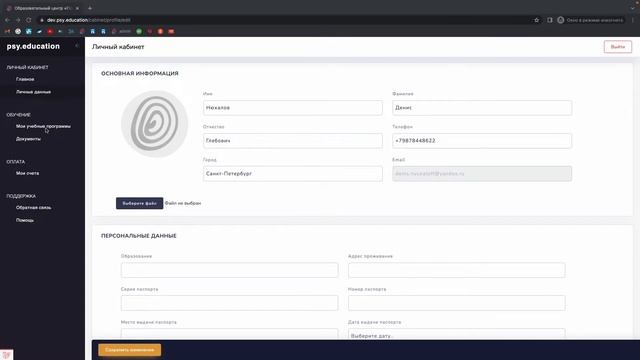
Task: Reload the current page
Action: pos(29,20)
